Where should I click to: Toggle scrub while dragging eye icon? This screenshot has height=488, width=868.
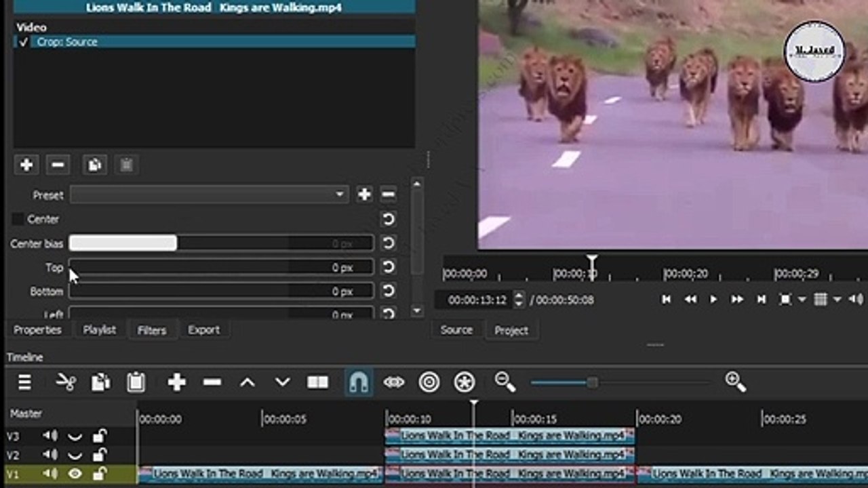(x=393, y=383)
